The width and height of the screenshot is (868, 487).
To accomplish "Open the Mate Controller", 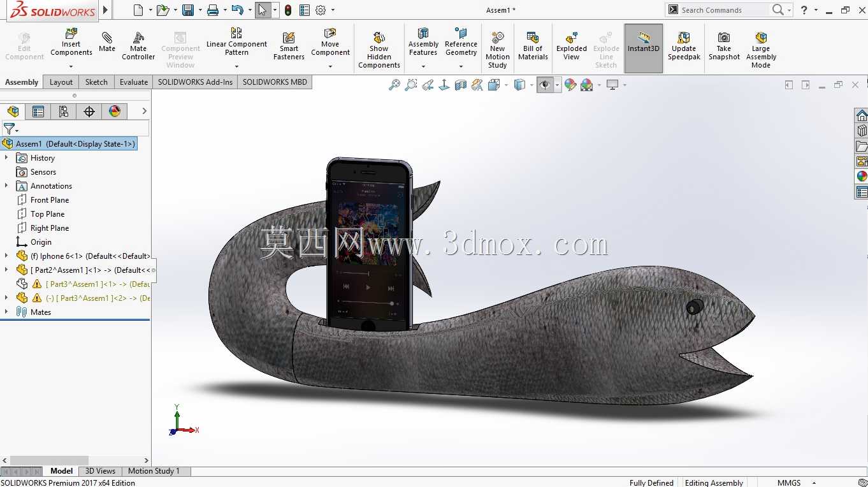I will (x=138, y=45).
